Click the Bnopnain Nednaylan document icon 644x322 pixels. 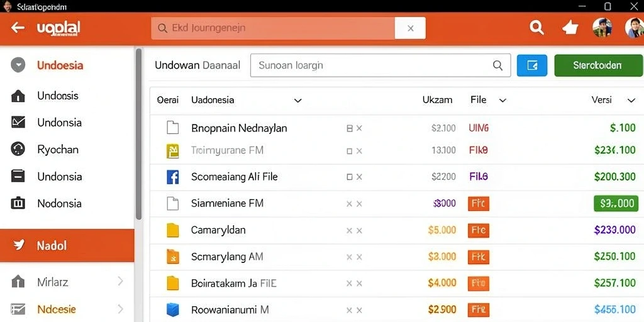click(x=172, y=128)
